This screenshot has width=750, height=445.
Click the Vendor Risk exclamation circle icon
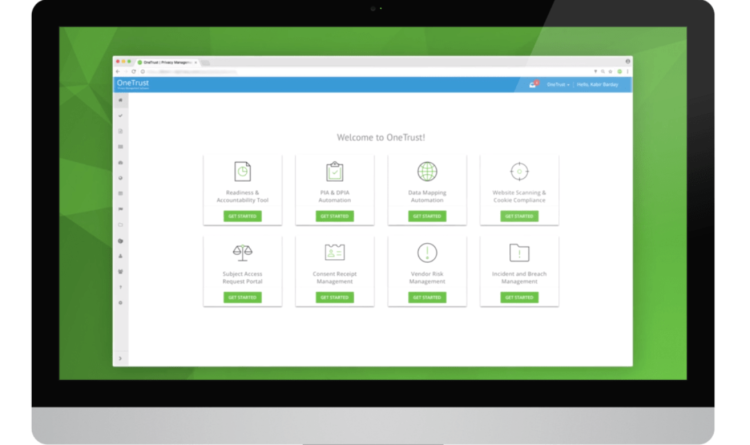coord(427,253)
